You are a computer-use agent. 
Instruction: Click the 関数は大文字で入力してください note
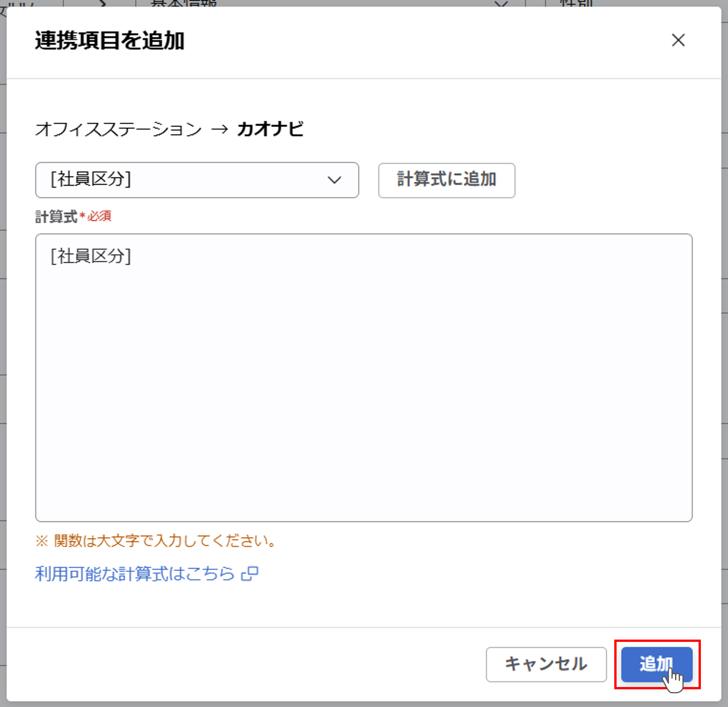pyautogui.click(x=156, y=541)
